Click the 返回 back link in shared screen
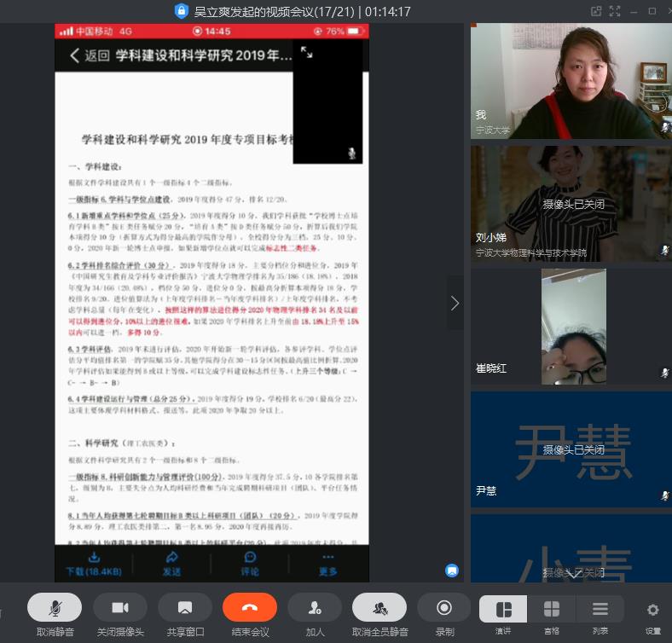Screen dimensions: 672x643 tap(89, 55)
